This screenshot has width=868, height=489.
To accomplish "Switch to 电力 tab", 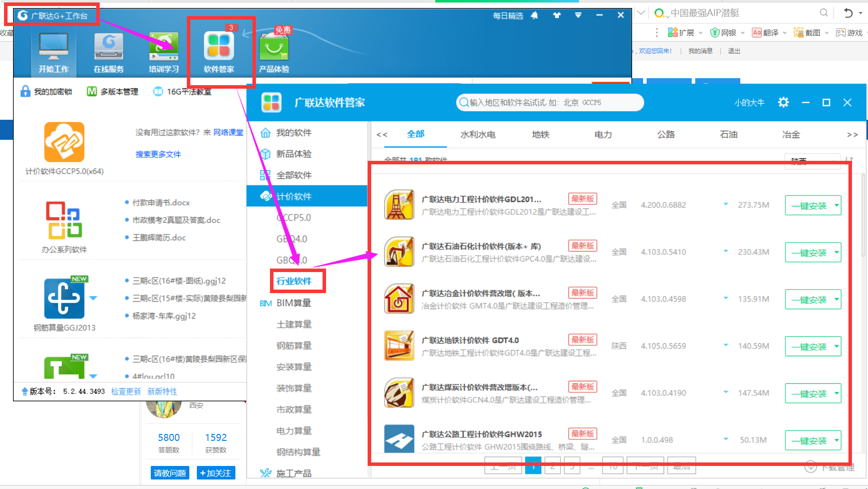I will point(603,134).
